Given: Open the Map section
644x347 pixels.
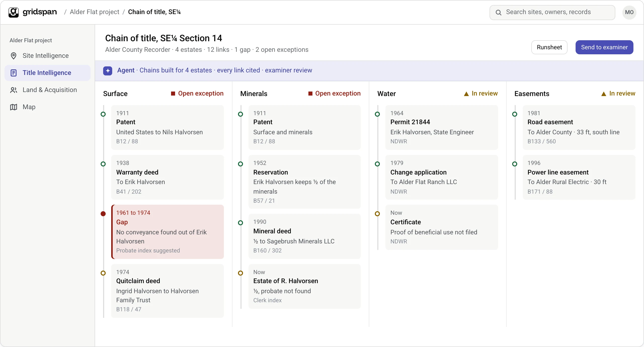Looking at the screenshot, I should coord(48,107).
